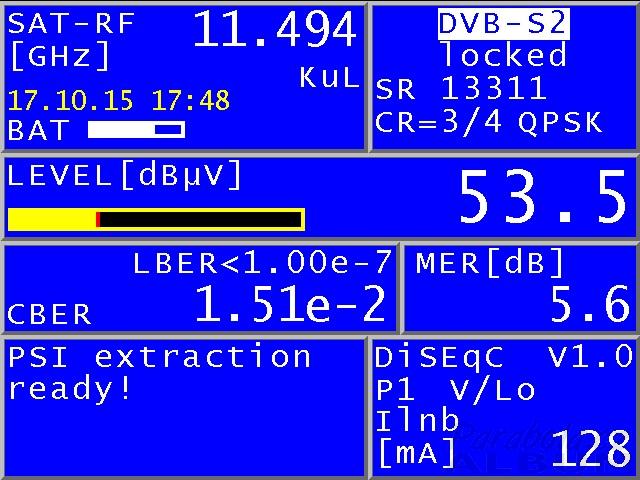Screen dimensions: 640x480
Task: Click the signal level bar graph
Action: coord(156,220)
